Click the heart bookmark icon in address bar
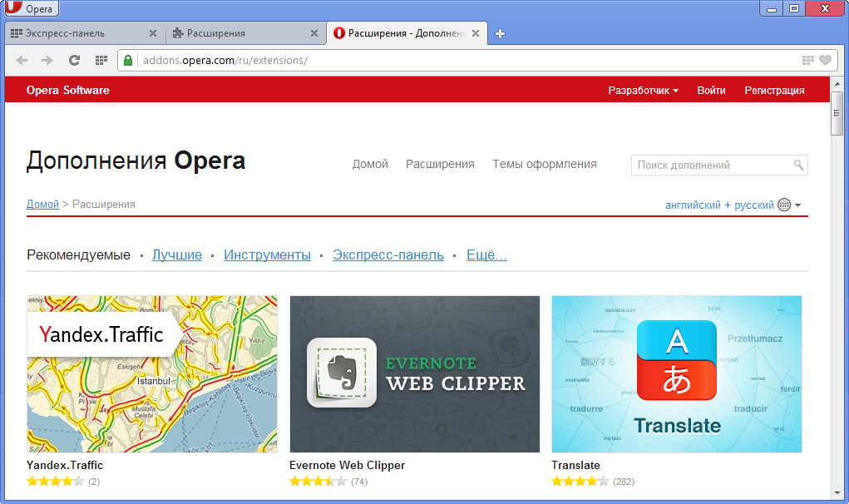849x504 pixels. (x=825, y=60)
